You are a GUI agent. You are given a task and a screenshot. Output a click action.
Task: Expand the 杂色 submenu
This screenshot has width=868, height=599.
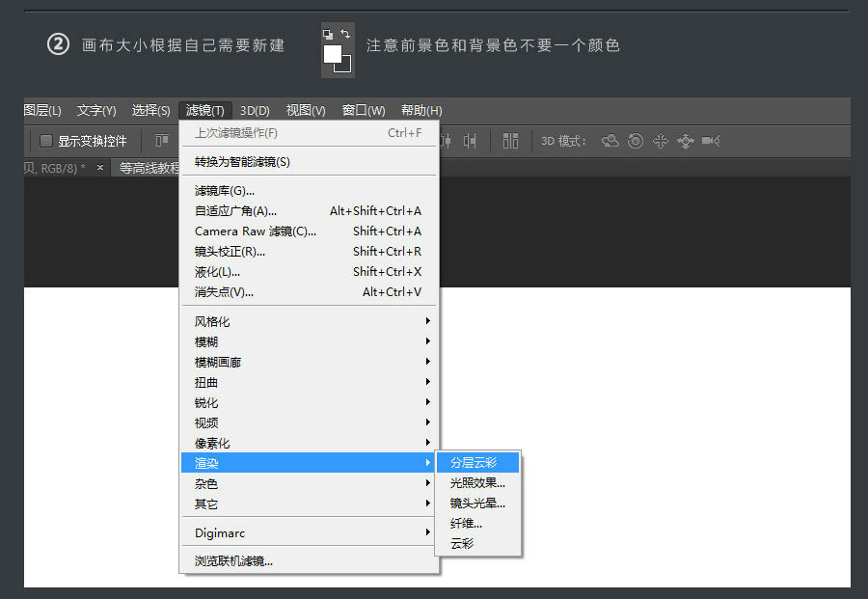click(309, 483)
